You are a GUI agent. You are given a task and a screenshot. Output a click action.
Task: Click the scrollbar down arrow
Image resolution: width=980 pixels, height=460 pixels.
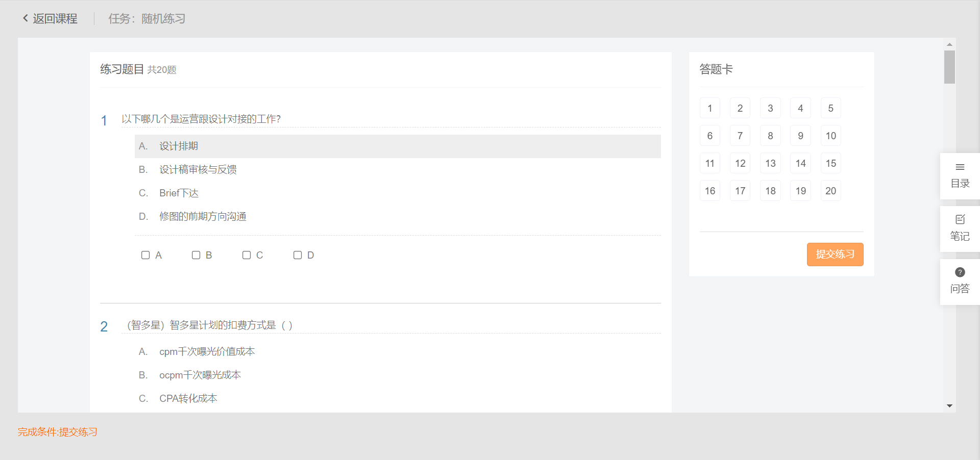(x=949, y=406)
